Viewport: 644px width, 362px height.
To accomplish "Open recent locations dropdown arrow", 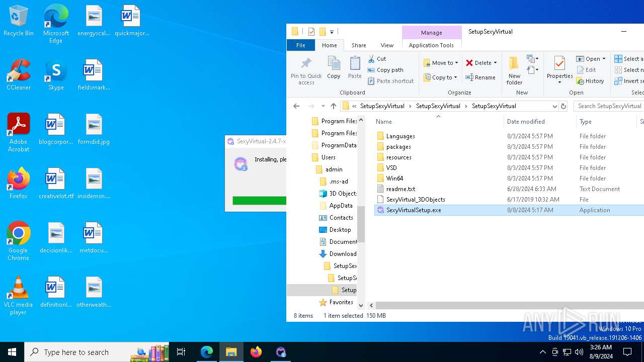I will (323, 106).
